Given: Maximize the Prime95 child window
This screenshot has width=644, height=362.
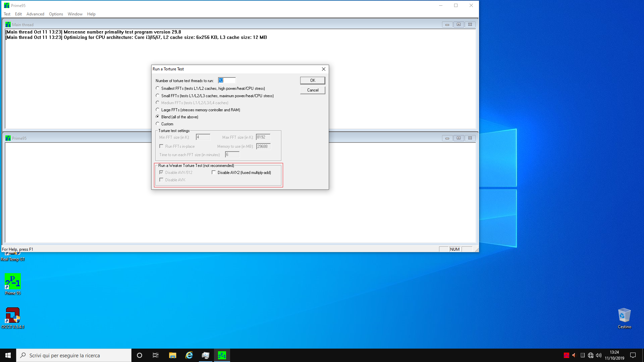Looking at the screenshot, I should click(x=459, y=138).
